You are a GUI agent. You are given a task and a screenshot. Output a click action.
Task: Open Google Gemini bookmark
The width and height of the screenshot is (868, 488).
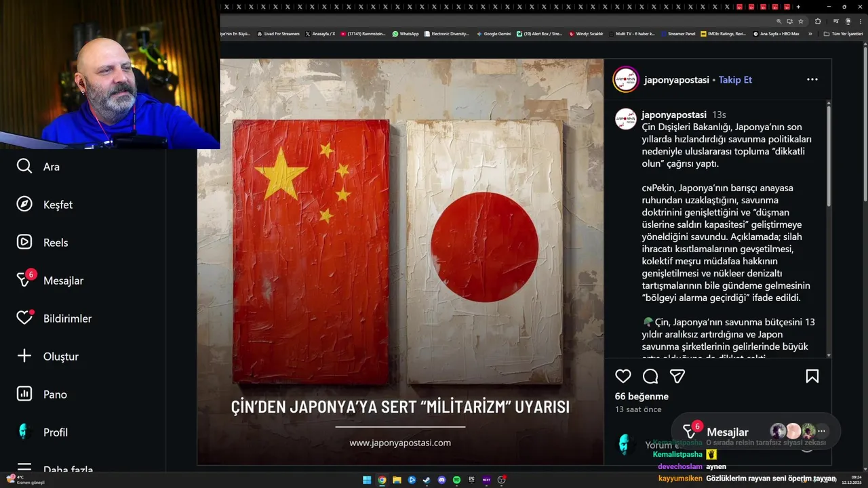(494, 33)
